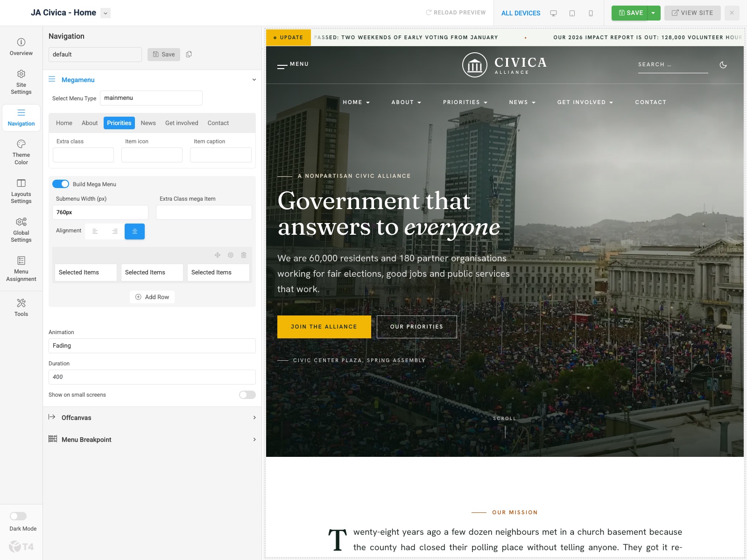Viewport: 747px width, 560px height.
Task: Select the Get involved menu item tab
Action: coord(182,123)
